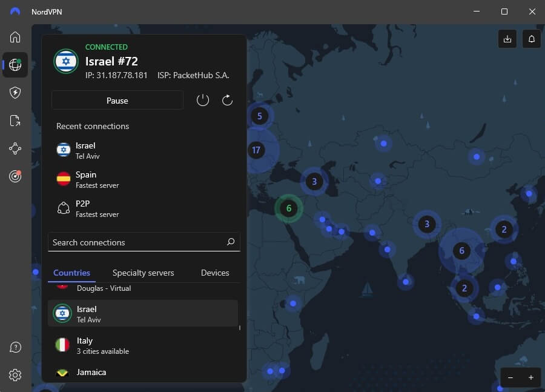The image size is (545, 392).
Task: Open the notifications bell icon
Action: coord(531,39)
